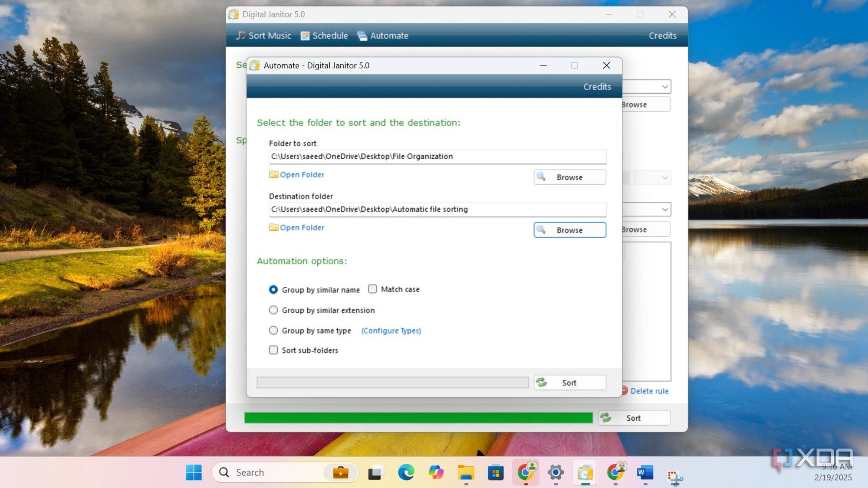The width and height of the screenshot is (868, 488).
Task: Click the briefcase icon in the taskbar search box
Action: coord(341,472)
